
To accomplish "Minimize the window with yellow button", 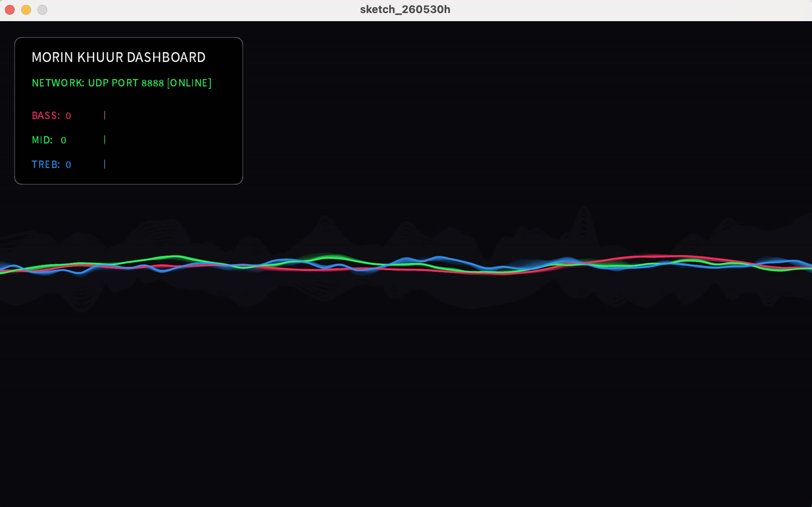I will click(26, 10).
